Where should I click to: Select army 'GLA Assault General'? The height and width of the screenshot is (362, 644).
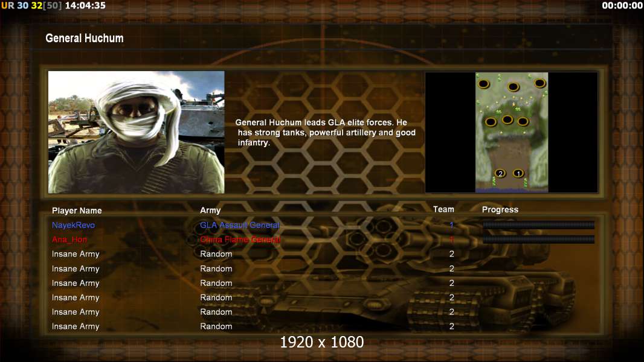pos(240,225)
